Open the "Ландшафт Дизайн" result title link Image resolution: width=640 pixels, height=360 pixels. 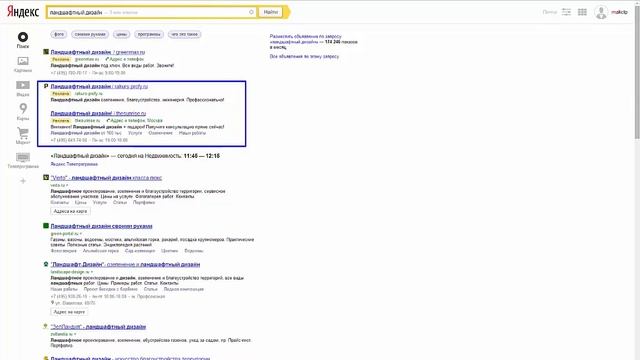pyautogui.click(x=125, y=264)
